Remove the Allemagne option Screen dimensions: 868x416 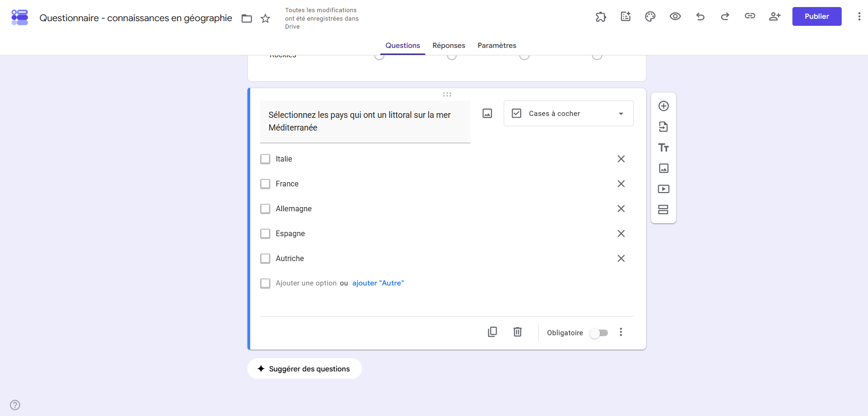point(621,208)
